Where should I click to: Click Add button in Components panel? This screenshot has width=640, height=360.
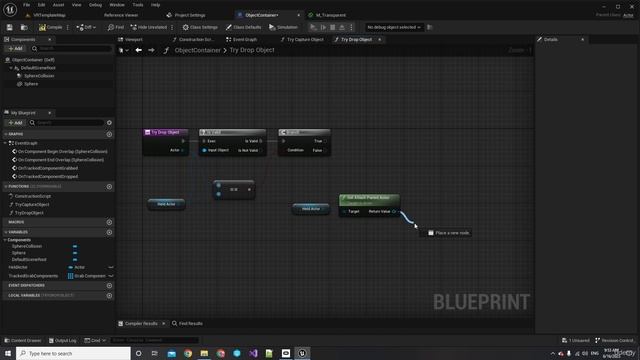pos(16,49)
